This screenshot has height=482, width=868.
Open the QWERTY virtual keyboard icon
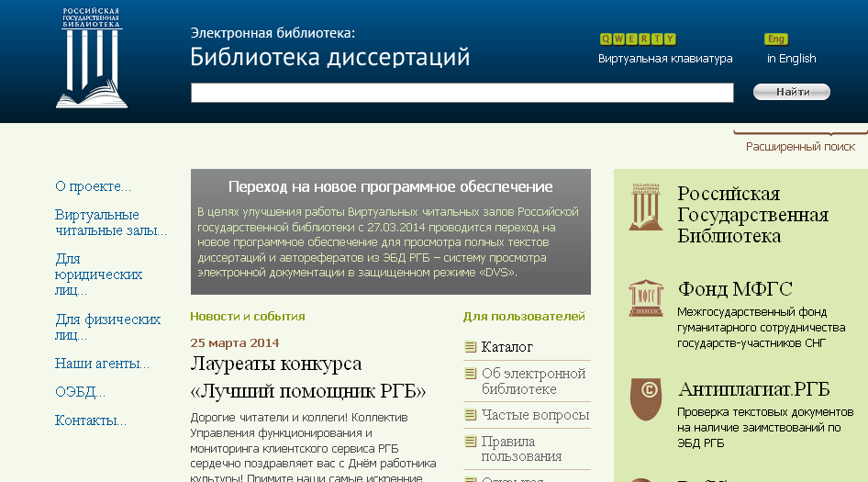[638, 39]
